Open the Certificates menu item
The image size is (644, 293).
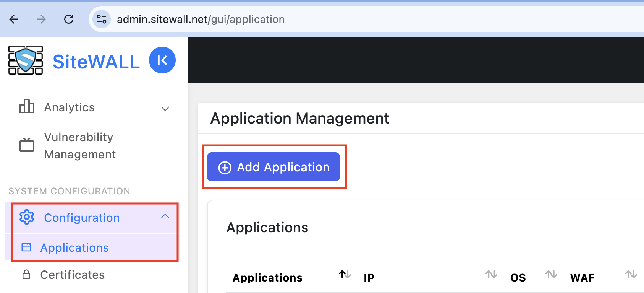pyautogui.click(x=73, y=275)
